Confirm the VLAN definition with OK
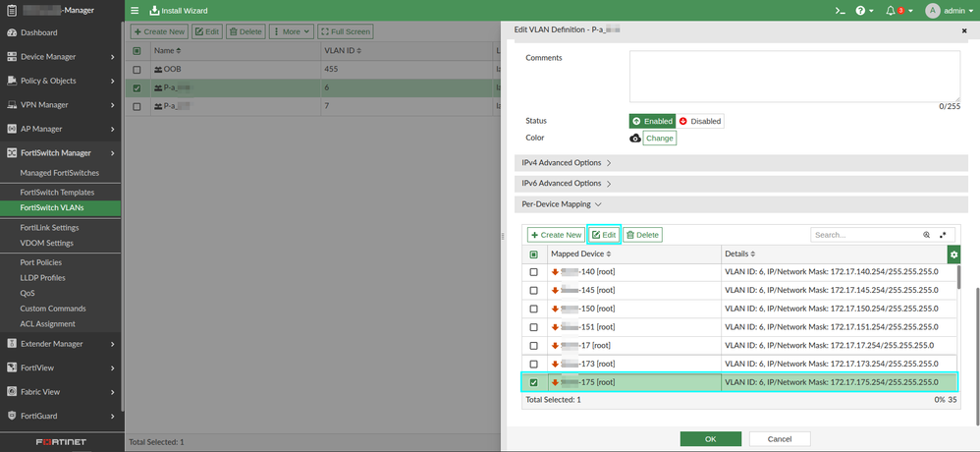Screen dimensions: 980x452 (x=711, y=439)
